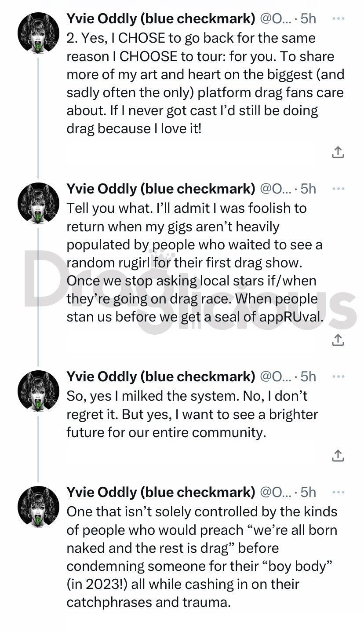The height and width of the screenshot is (632, 364).
Task: Open the Yvie Oddly name on the last tweet
Action: 161,493
